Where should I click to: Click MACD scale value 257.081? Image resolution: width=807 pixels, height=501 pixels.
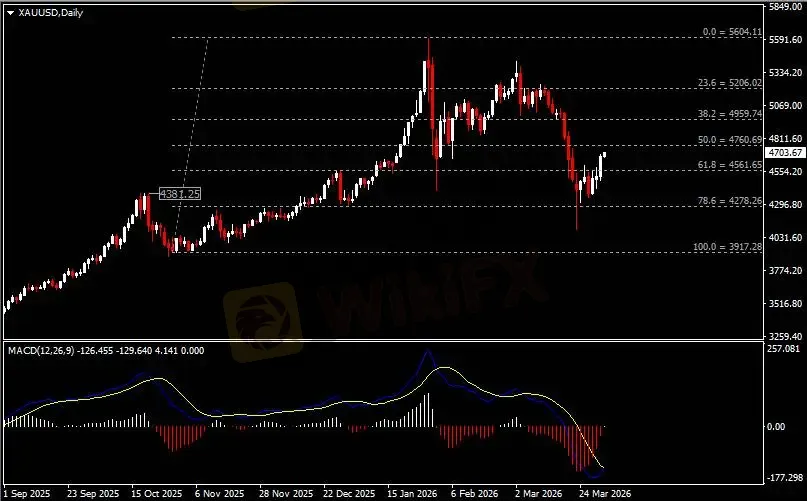(x=784, y=349)
